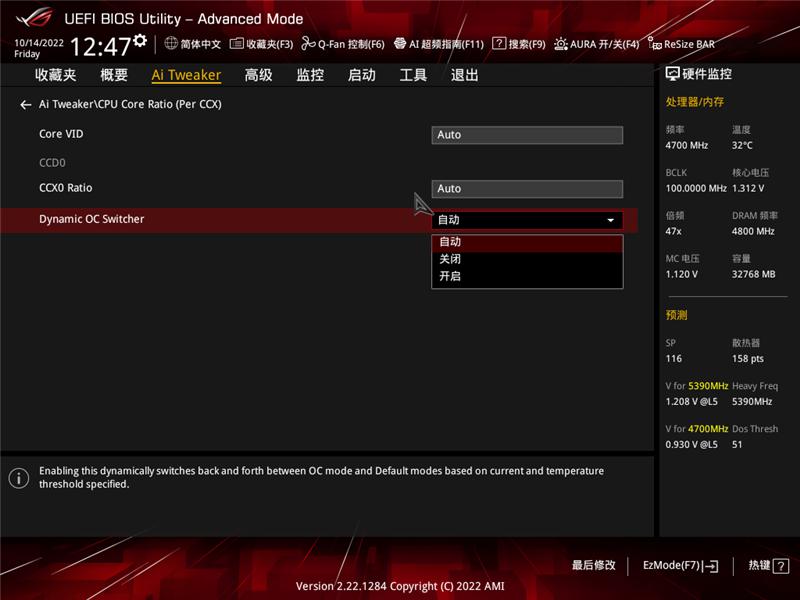Open the 收藏夹 tab
The image size is (800, 600).
(x=56, y=75)
